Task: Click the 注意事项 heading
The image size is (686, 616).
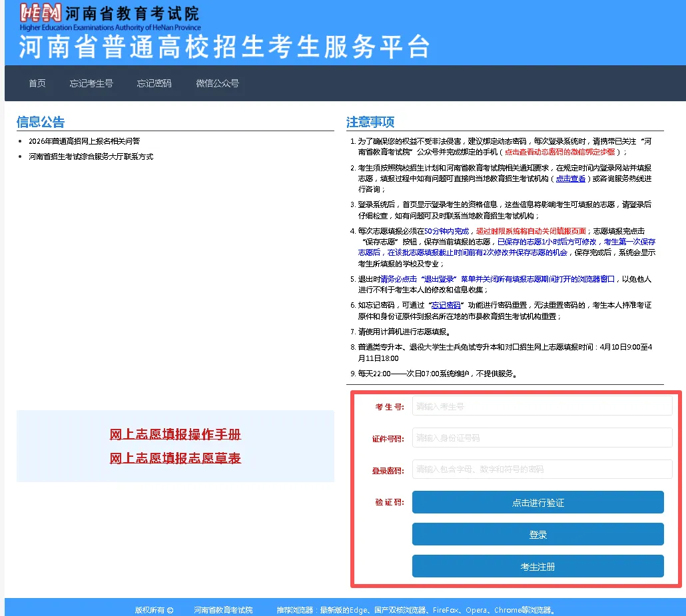Action: tap(370, 122)
